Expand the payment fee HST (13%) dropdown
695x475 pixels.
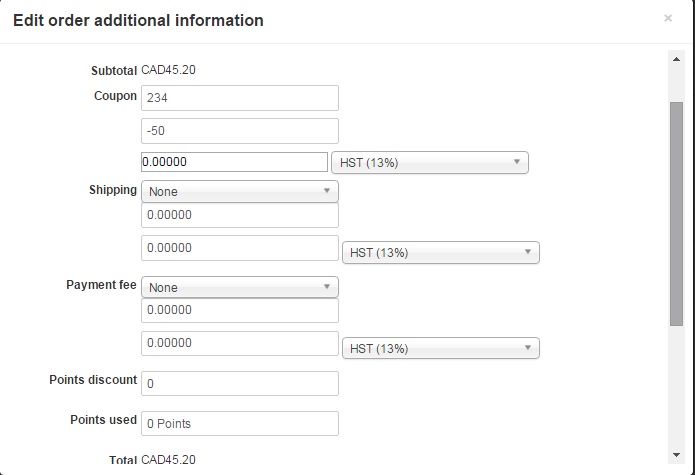click(x=440, y=349)
